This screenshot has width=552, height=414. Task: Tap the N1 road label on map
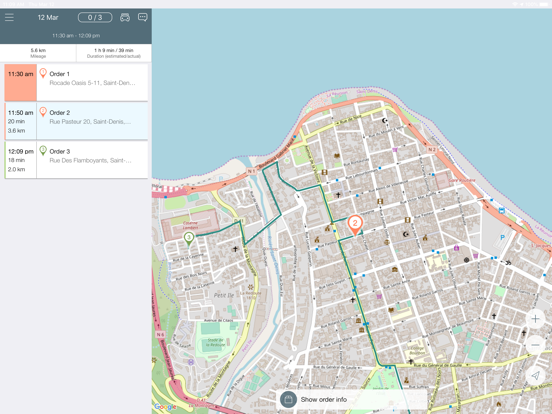(251, 171)
